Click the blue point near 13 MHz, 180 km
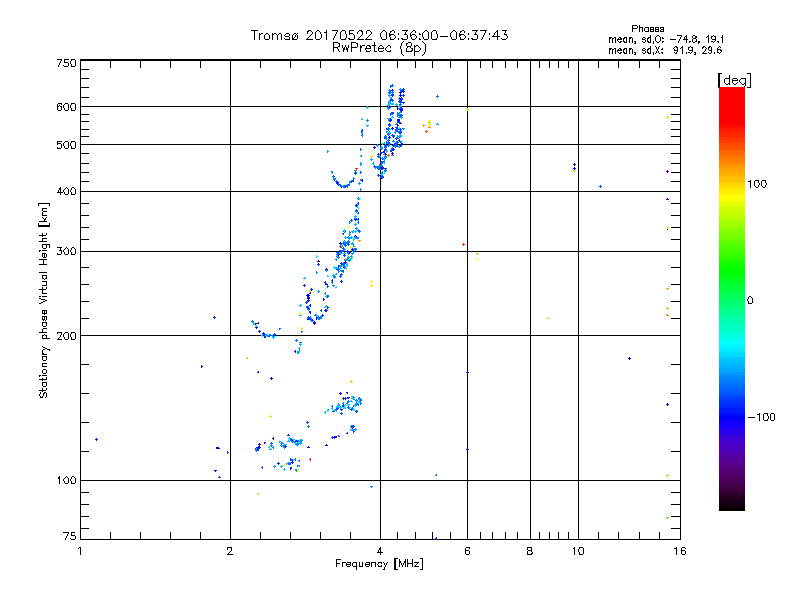Screen dimensions: 800x600 [630, 359]
